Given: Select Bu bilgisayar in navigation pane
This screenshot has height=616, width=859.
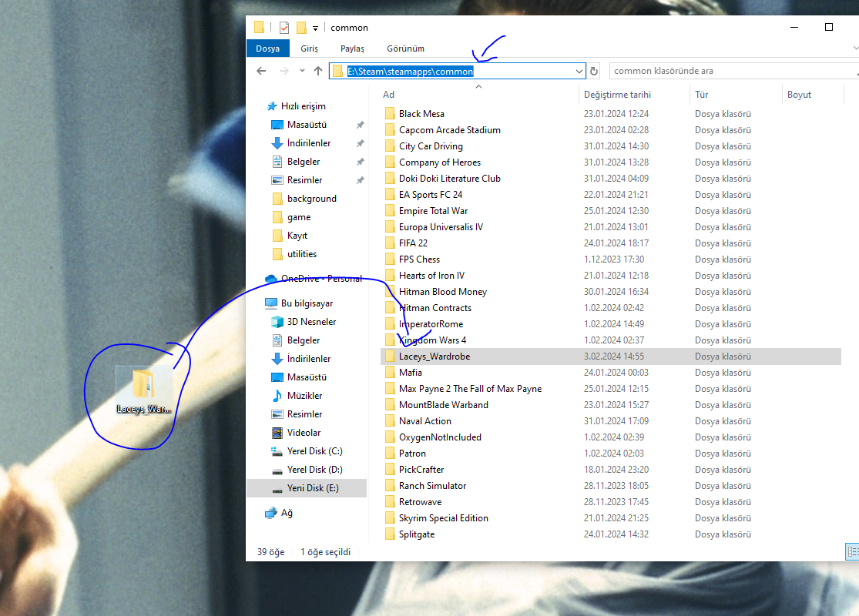Looking at the screenshot, I should tap(299, 303).
